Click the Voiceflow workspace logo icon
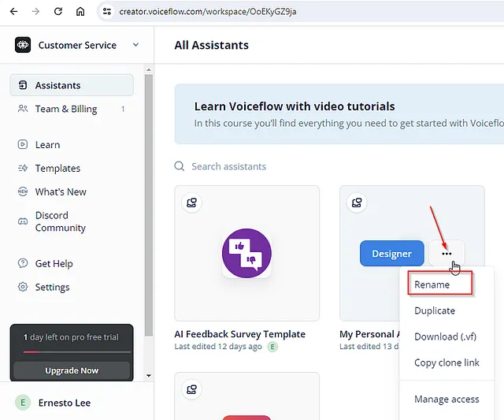The image size is (504, 420). pos(23,45)
